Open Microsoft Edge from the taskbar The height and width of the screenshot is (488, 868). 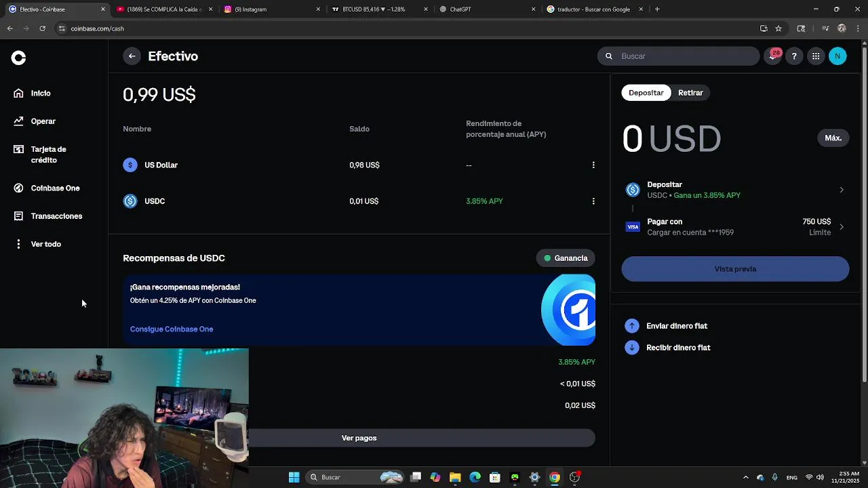475,477
